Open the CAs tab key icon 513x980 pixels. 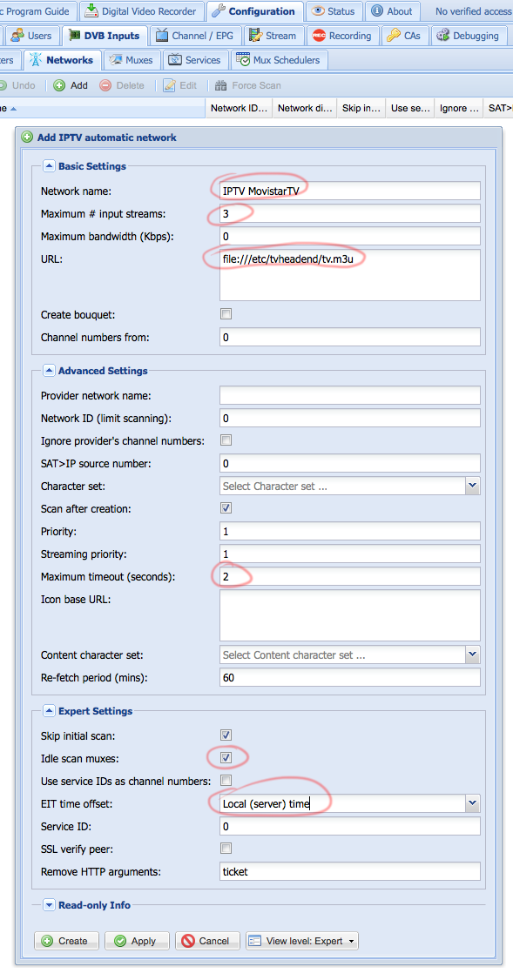point(394,36)
